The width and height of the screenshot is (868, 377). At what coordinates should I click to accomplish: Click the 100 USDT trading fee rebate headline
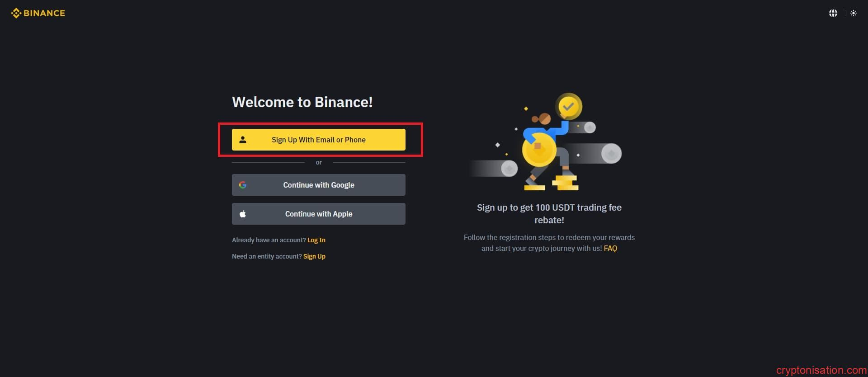(x=549, y=213)
